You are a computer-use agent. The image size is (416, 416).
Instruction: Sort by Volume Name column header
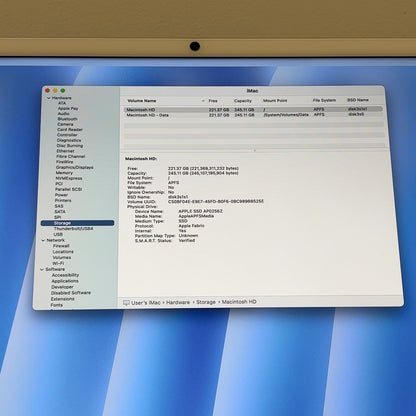pos(142,101)
